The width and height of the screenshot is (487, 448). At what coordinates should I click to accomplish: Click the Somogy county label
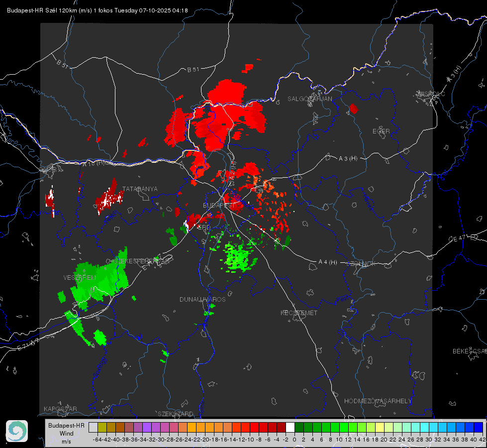100,367
